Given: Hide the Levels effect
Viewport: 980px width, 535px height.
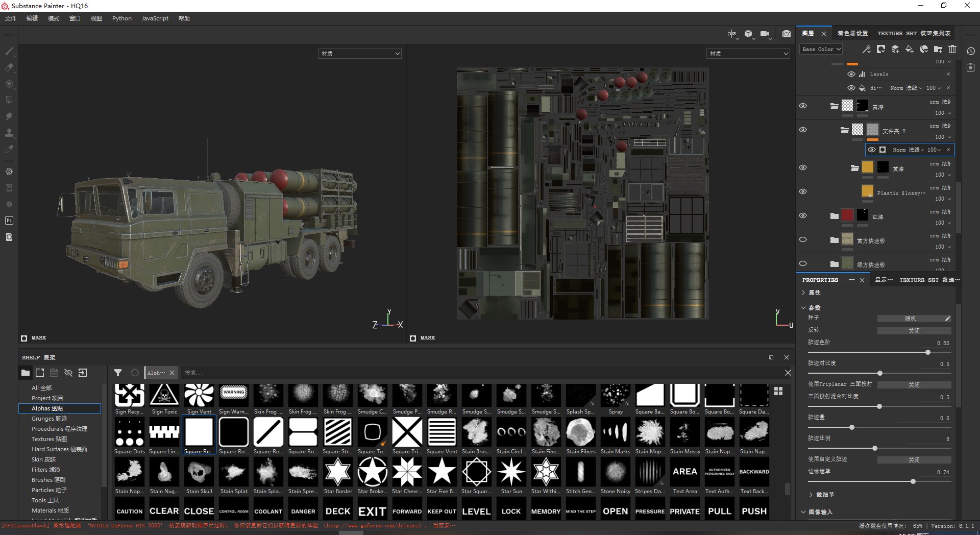Looking at the screenshot, I should pyautogui.click(x=851, y=74).
